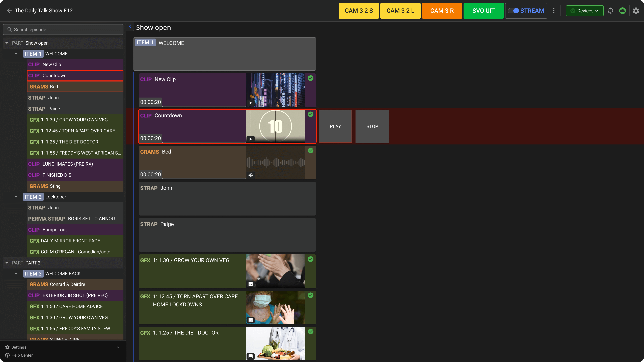This screenshot has height=362, width=644.
Task: Click the Help Center question mark icon
Action: (x=8, y=355)
